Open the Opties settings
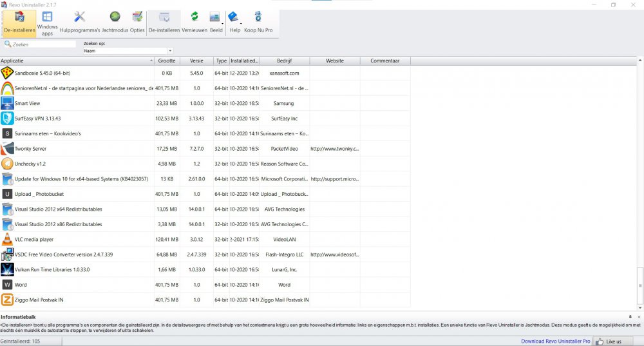The image size is (644, 346). coord(137,23)
